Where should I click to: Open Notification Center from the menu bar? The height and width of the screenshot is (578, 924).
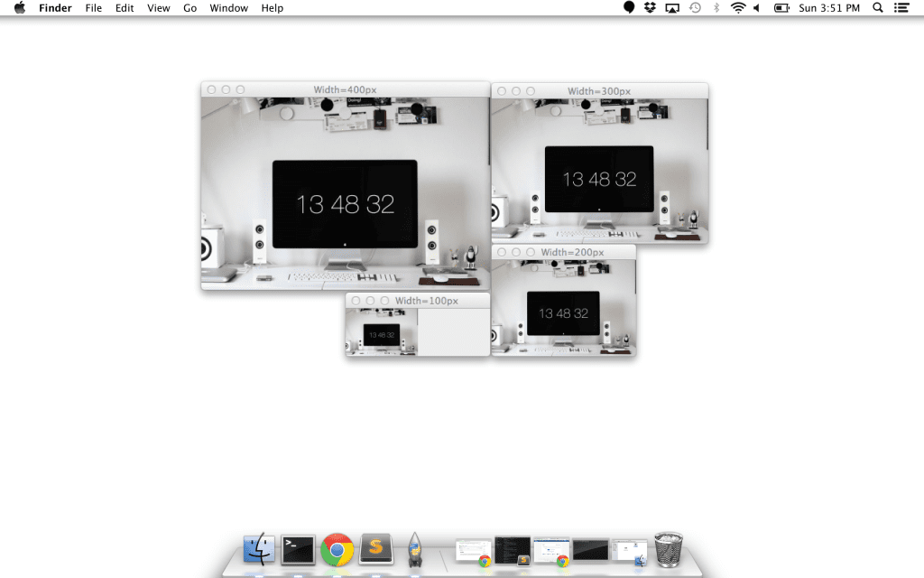[x=901, y=8]
